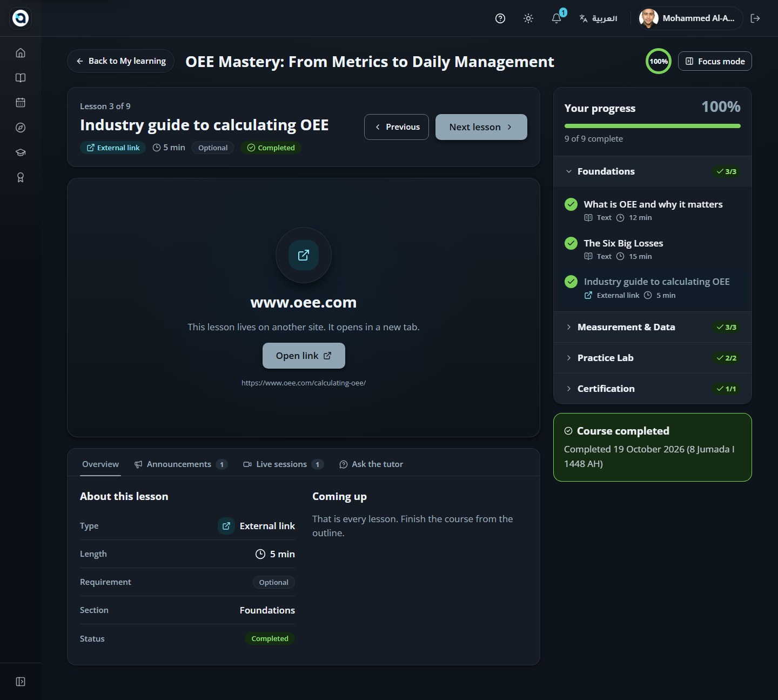Collapse the Foundations section
The image size is (778, 700).
[653, 171]
